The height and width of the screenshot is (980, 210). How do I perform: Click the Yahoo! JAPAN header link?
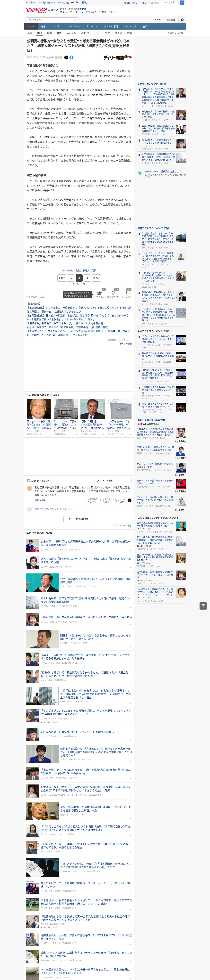pos(131,3)
